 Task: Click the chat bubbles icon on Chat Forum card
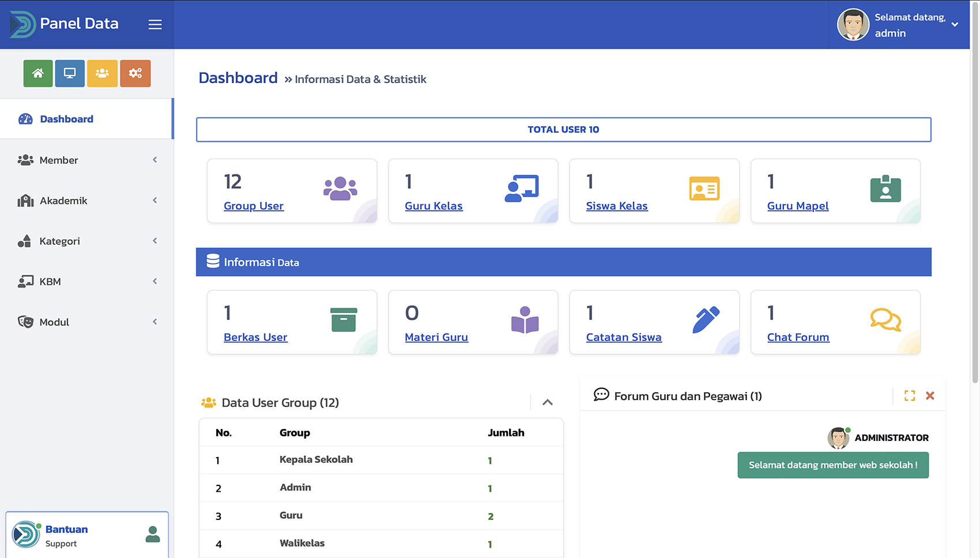click(x=885, y=319)
